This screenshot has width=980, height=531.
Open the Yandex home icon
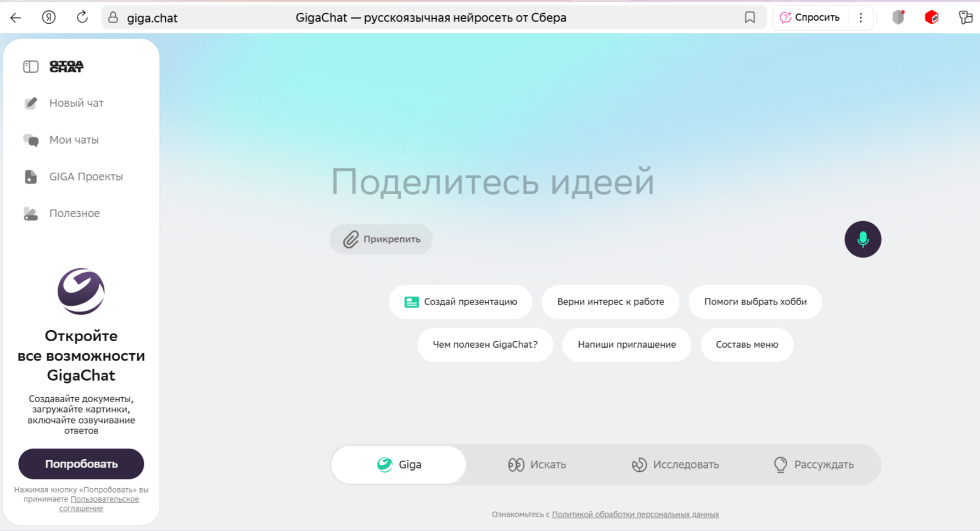[49, 18]
